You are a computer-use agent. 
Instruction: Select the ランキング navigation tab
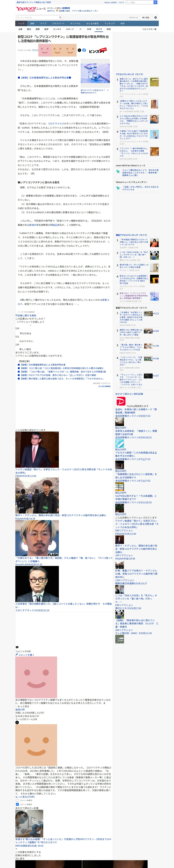109,24
